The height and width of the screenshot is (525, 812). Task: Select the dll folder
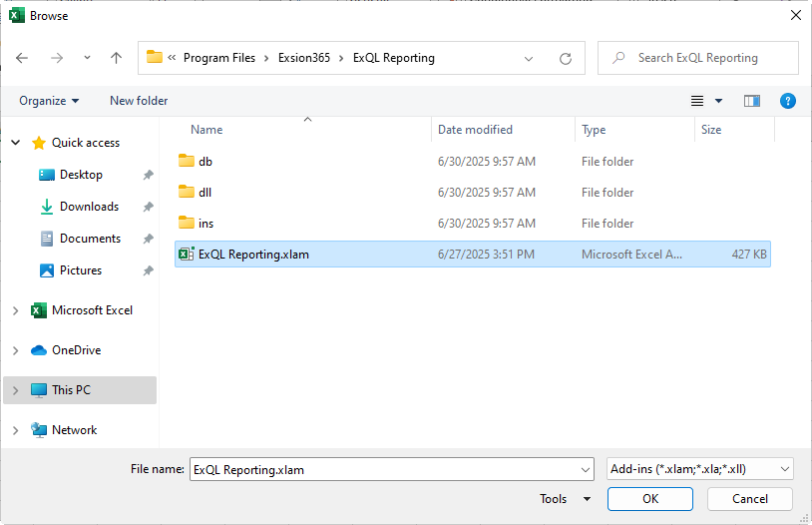click(205, 193)
